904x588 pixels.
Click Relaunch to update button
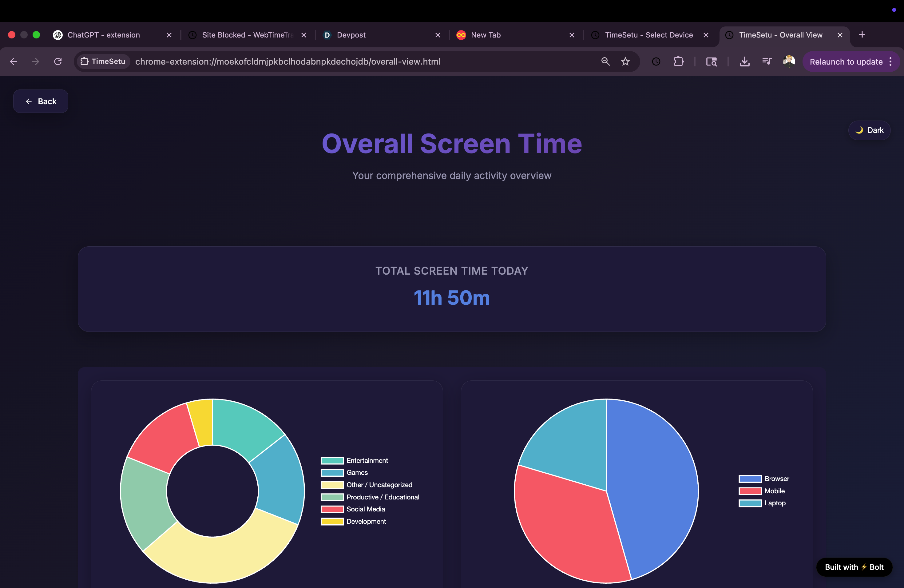click(846, 62)
